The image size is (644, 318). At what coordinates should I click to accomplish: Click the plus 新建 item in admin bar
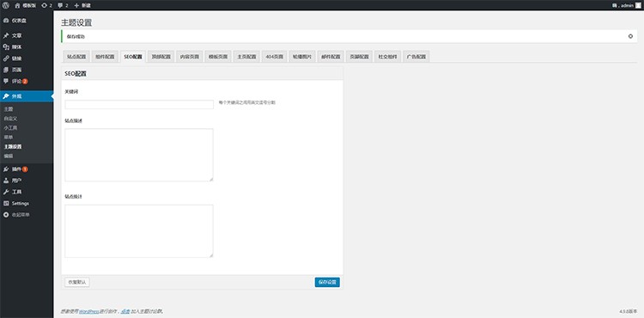pyautogui.click(x=82, y=5)
